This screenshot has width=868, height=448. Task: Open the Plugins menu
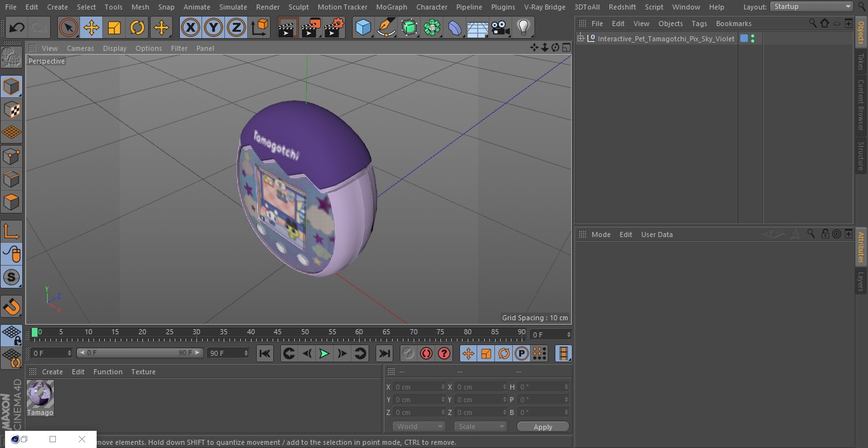pos(503,7)
